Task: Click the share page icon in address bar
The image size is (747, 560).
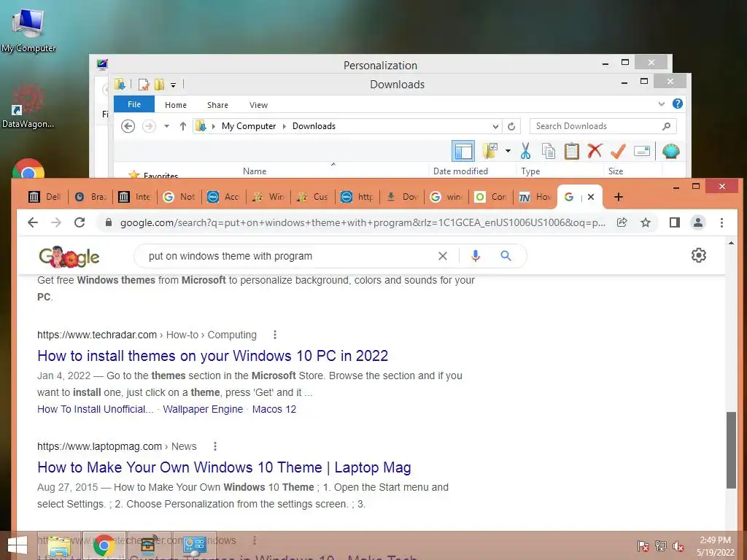Action: (622, 222)
